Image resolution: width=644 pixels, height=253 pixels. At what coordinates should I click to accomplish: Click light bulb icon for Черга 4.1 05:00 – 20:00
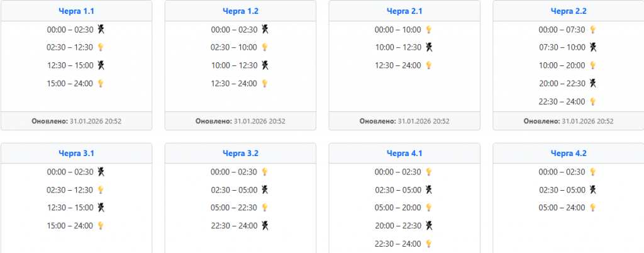click(429, 208)
